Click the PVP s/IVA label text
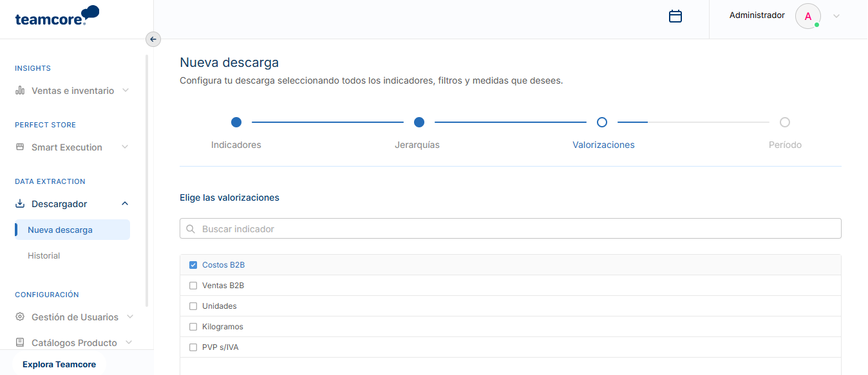Image resolution: width=868 pixels, height=375 pixels. tap(220, 347)
